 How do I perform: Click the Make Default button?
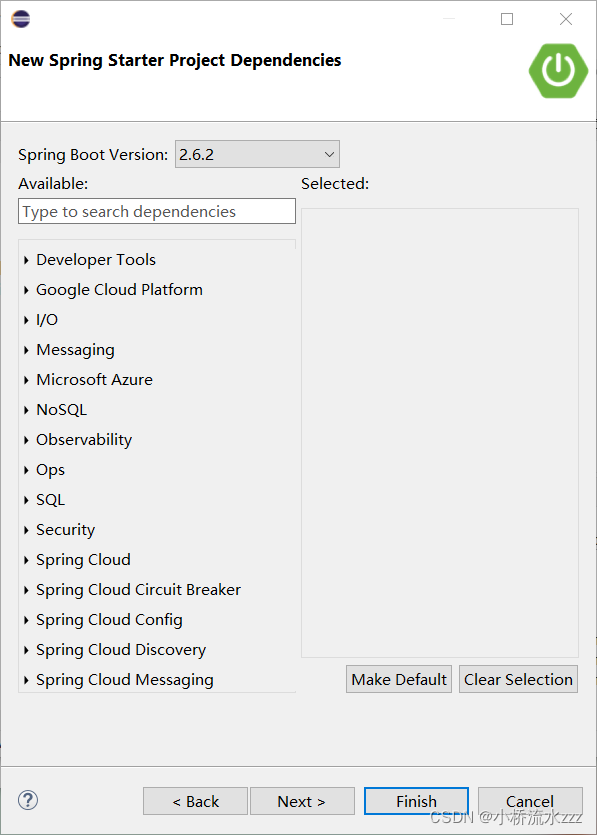click(399, 679)
